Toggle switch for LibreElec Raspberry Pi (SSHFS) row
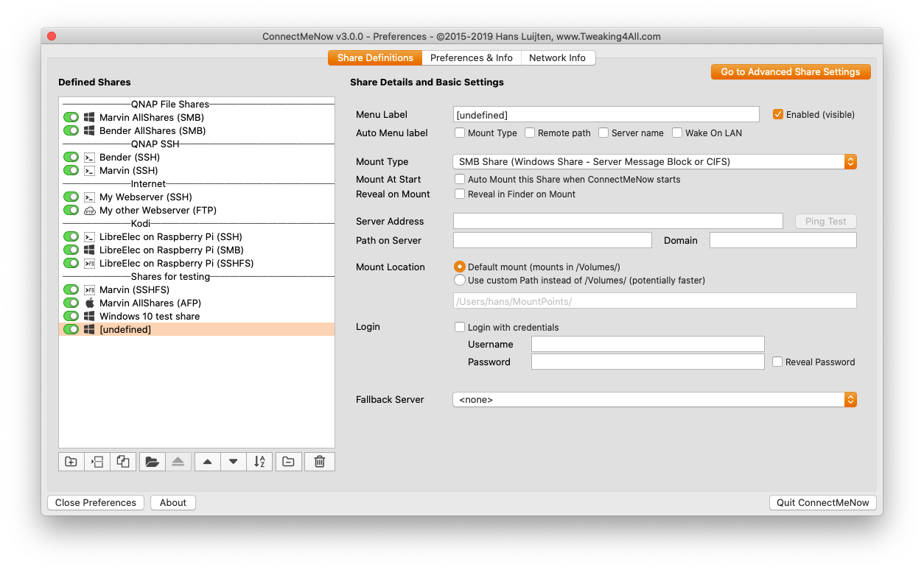The height and width of the screenshot is (570, 924). click(71, 263)
